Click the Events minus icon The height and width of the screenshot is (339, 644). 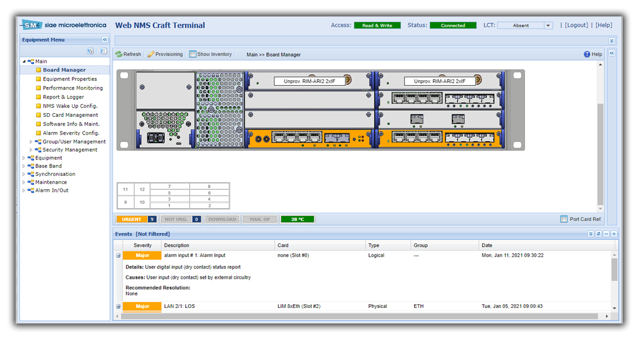[606, 234]
